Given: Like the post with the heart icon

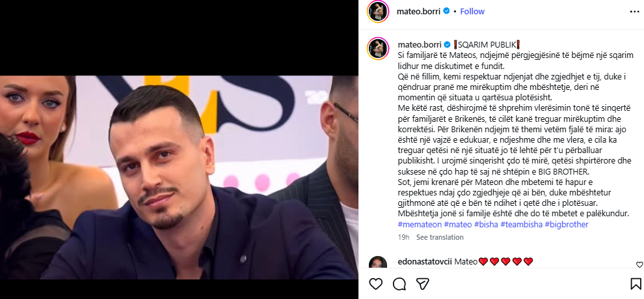Looking at the screenshot, I should tap(375, 283).
